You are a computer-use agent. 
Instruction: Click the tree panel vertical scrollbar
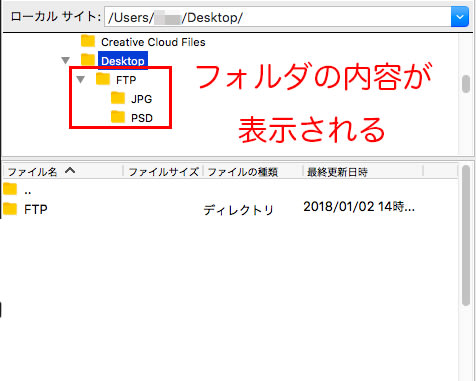[x=466, y=84]
